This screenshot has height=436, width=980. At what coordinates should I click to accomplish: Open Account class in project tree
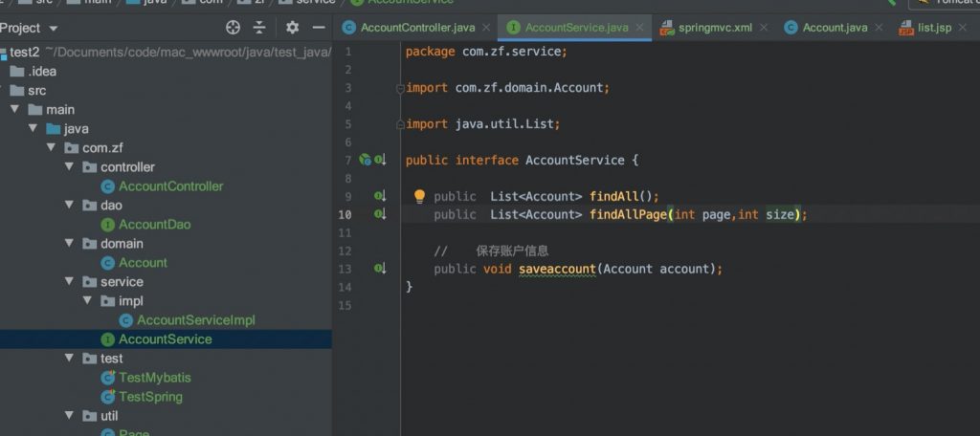pyautogui.click(x=143, y=262)
